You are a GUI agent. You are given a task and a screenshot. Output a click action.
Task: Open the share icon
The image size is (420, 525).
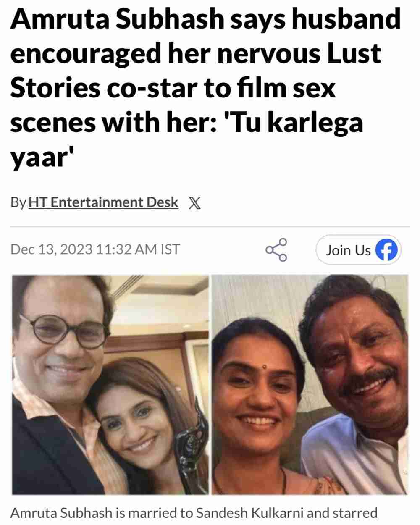tap(276, 250)
